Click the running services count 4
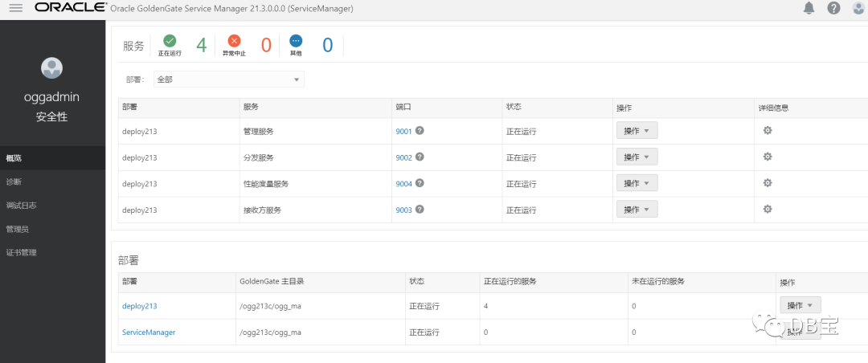The height and width of the screenshot is (363, 868). (x=202, y=45)
